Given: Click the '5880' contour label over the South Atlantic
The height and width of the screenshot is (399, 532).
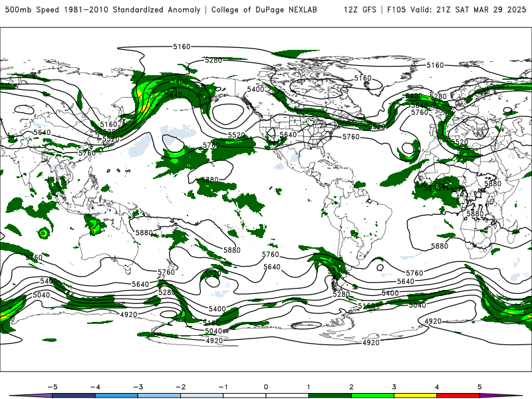Looking at the screenshot, I should 440,246.
